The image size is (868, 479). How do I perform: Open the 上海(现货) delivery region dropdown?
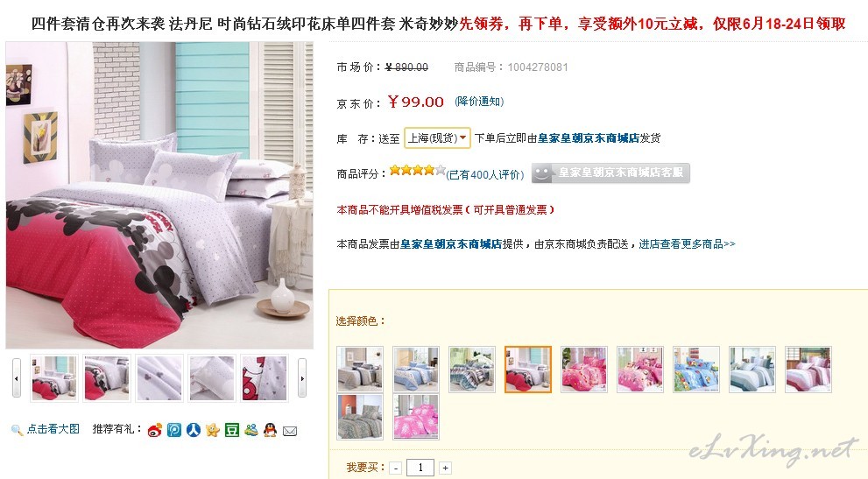pos(437,137)
